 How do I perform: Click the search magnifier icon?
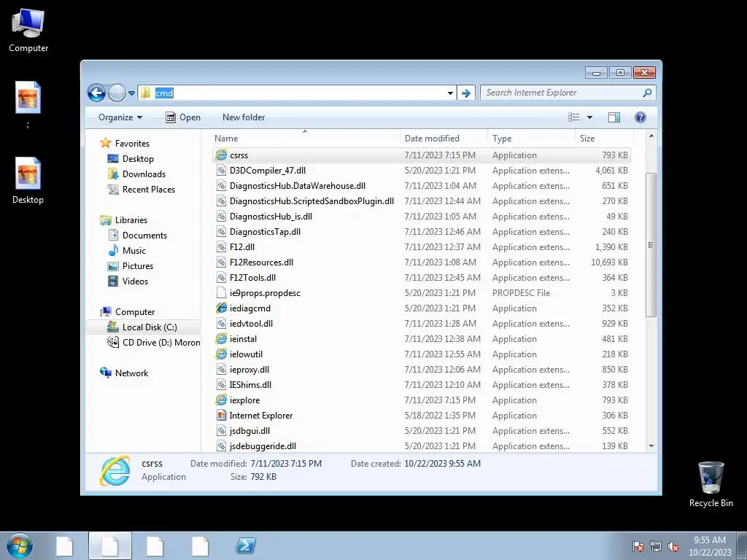(x=647, y=93)
